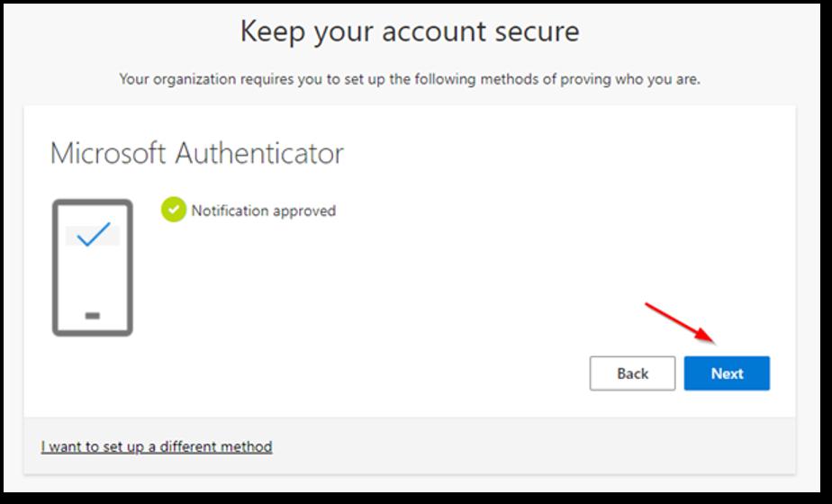
Task: Go back with the Back button
Action: 632,373
